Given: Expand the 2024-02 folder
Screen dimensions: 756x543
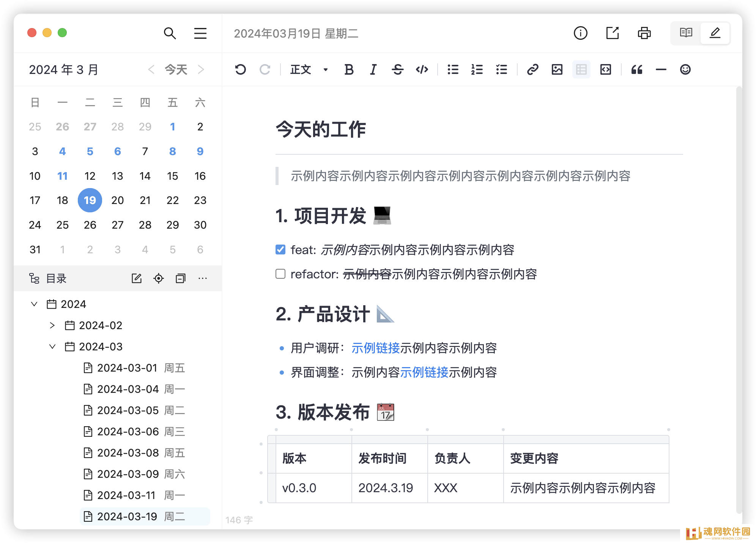Looking at the screenshot, I should [x=52, y=325].
